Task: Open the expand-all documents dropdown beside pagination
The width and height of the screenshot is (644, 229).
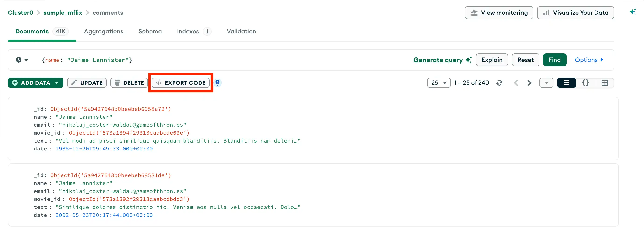Action: coord(546,82)
